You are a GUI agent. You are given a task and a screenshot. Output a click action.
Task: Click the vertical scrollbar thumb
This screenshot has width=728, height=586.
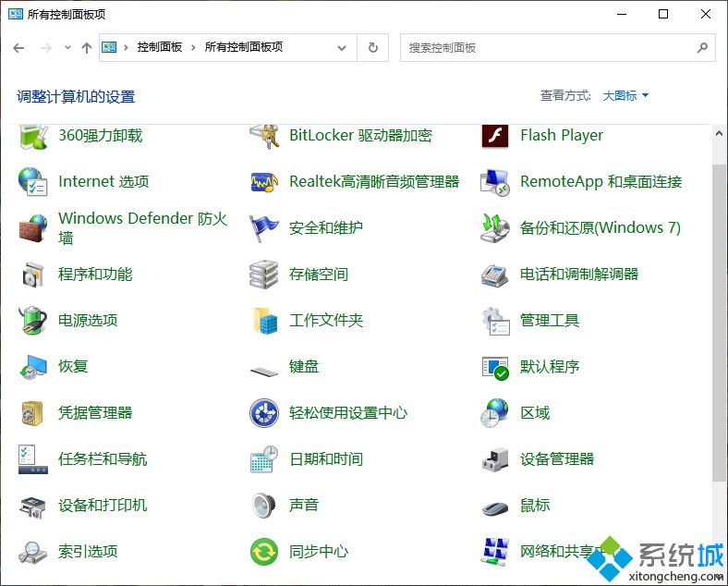point(719,323)
